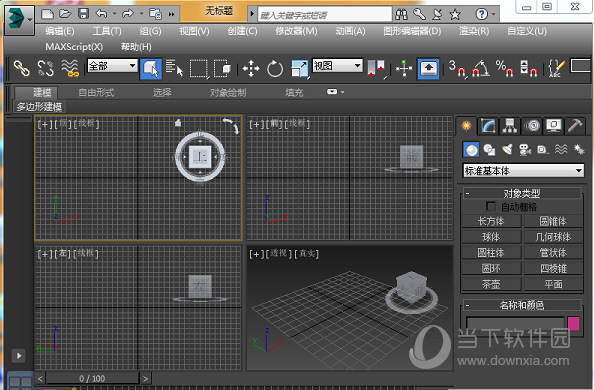
Task: Click the Use Pivot Point Center icon
Action: tap(376, 69)
